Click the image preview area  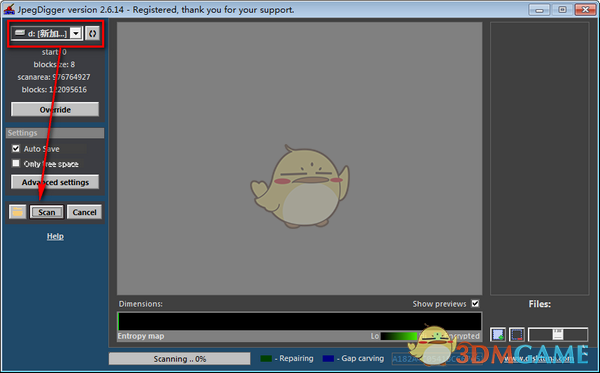(x=299, y=158)
